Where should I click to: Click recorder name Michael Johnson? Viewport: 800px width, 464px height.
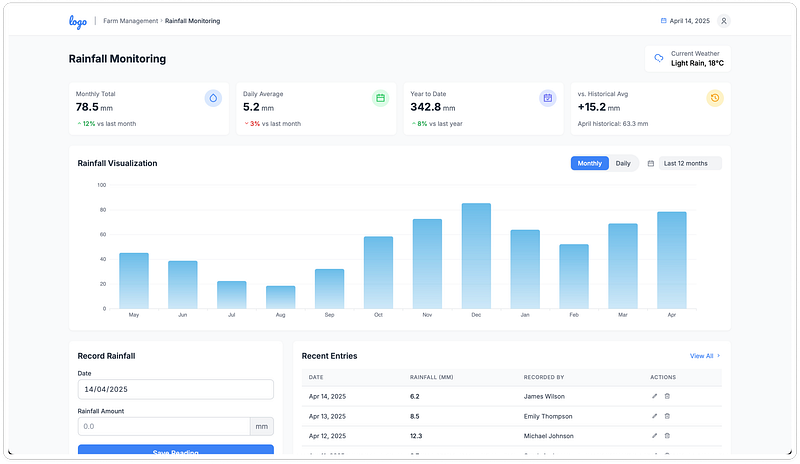click(x=548, y=436)
